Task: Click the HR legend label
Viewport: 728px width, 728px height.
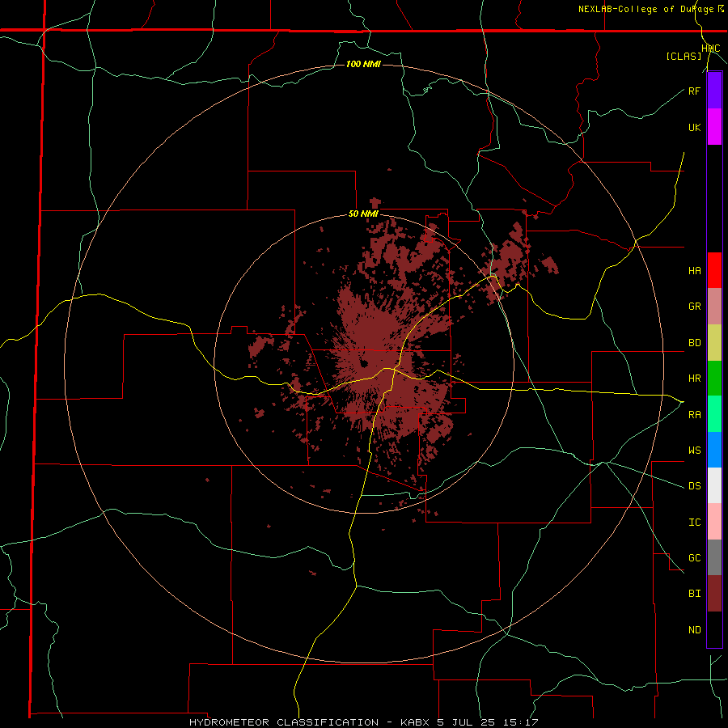Action: (x=694, y=379)
